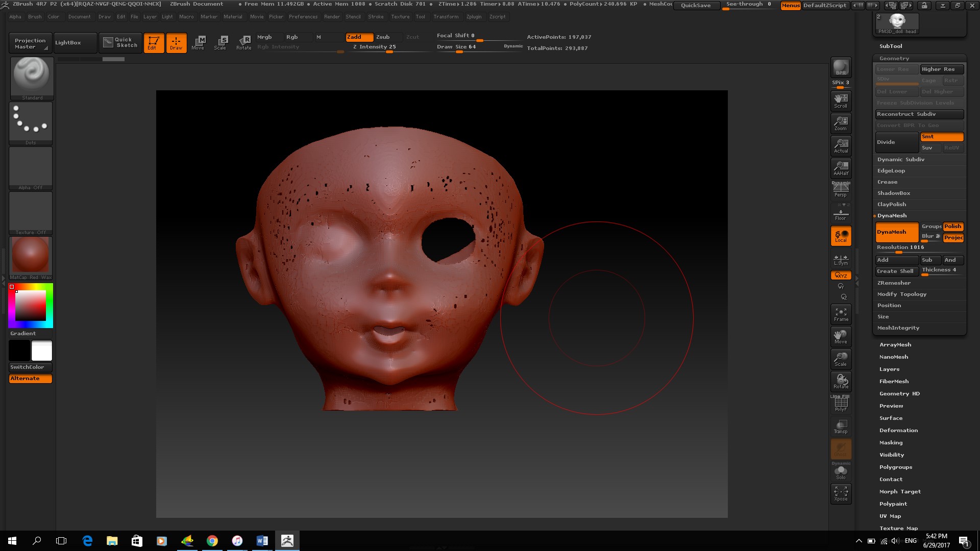Select the Rotate transform mode icon

pyautogui.click(x=243, y=42)
